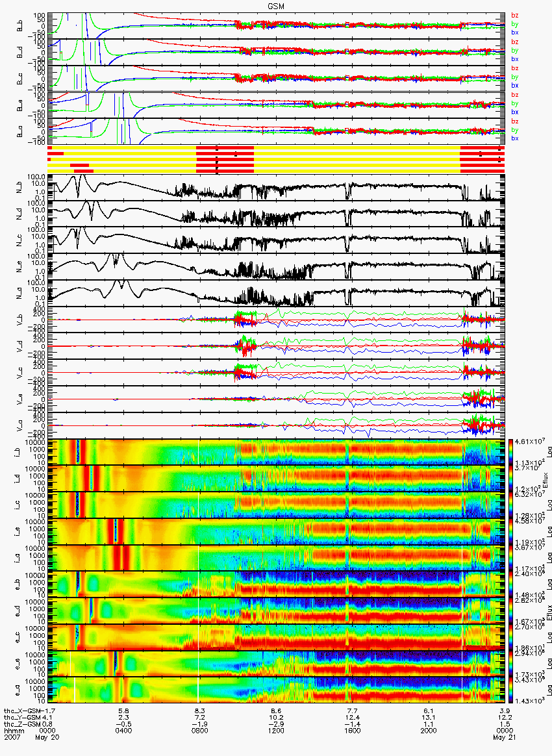
Task: Click the V_e velocity panel label
Action: pyautogui.click(x=19, y=399)
